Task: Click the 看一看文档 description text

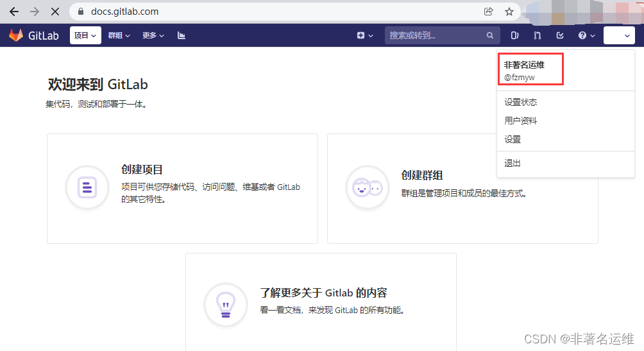Action: 332,310
